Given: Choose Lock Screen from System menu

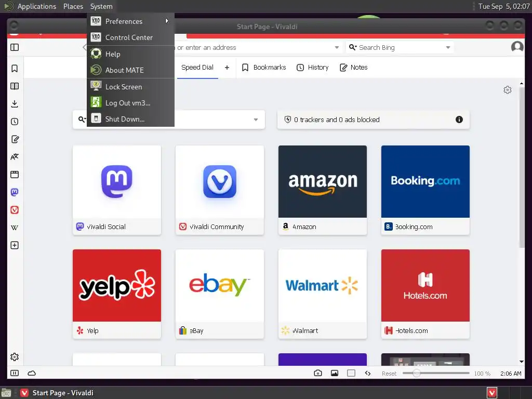Looking at the screenshot, I should 130,87.
